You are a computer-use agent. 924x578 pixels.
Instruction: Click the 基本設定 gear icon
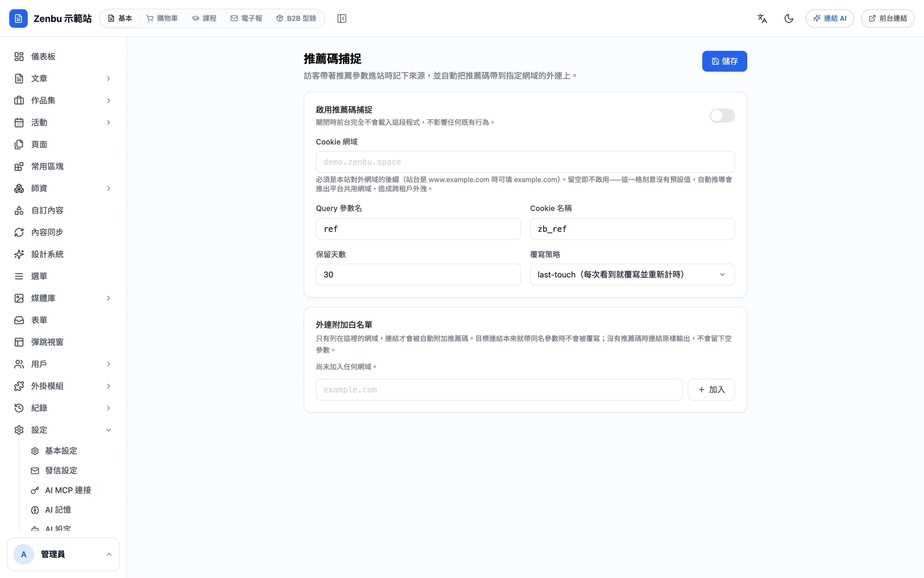(35, 451)
